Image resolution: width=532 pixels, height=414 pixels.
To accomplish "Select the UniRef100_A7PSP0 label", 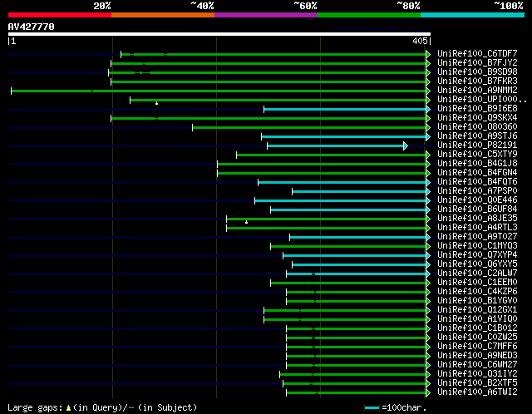I will (x=477, y=191).
